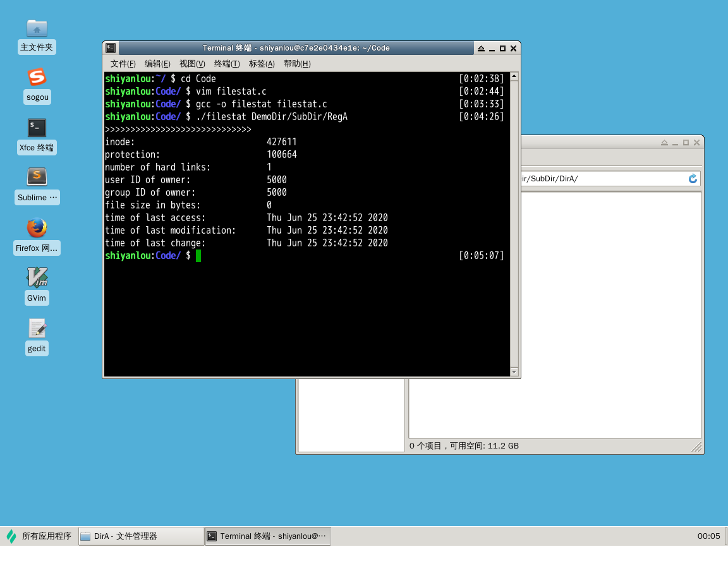Open the 所有应用程序 applications menu
728x566 pixels.
[39, 536]
